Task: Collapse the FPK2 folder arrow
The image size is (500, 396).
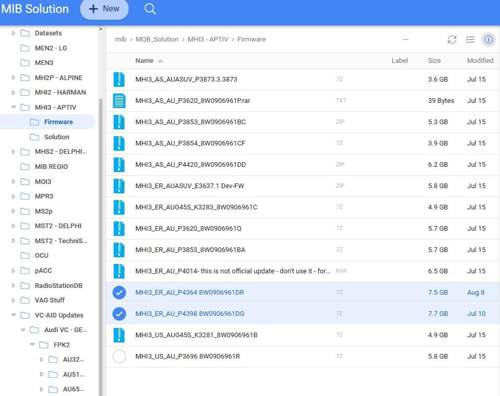Action: 32,345
